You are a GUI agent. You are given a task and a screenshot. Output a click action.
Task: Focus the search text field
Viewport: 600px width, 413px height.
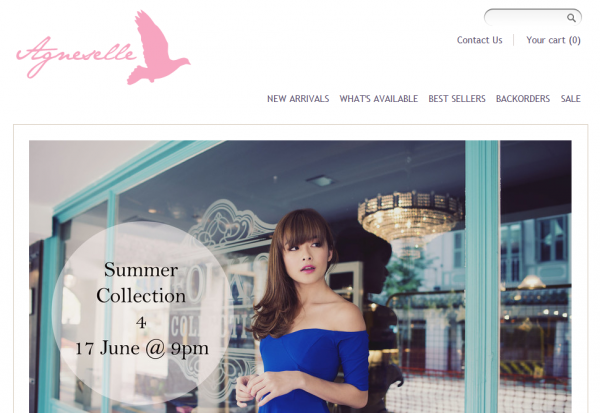click(x=526, y=18)
